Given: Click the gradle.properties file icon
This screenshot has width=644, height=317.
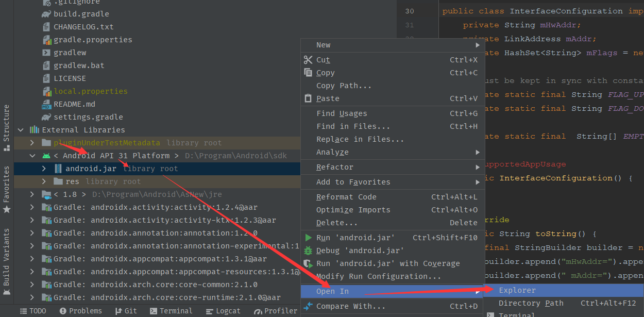Looking at the screenshot, I should [x=46, y=40].
